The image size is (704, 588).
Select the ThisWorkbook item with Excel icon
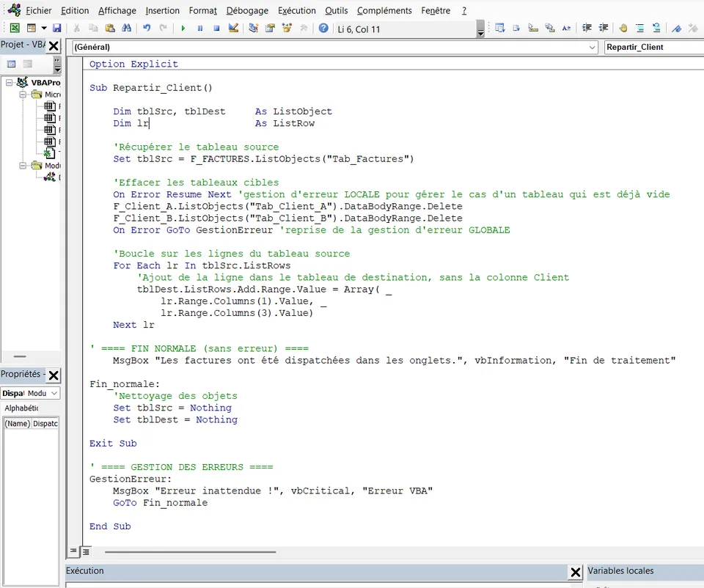[x=52, y=153]
